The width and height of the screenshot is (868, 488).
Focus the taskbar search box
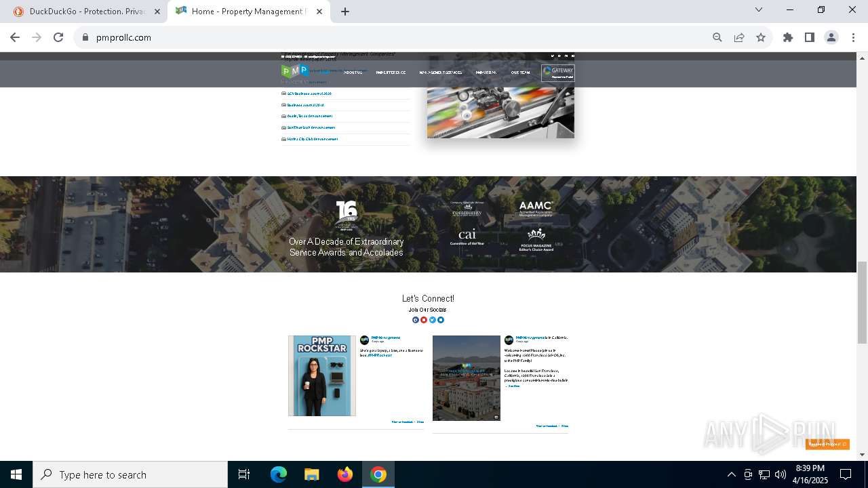point(130,474)
